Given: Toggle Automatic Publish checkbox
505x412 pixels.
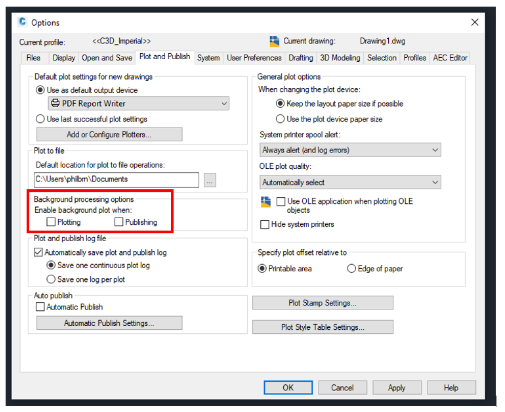Looking at the screenshot, I should tap(40, 307).
